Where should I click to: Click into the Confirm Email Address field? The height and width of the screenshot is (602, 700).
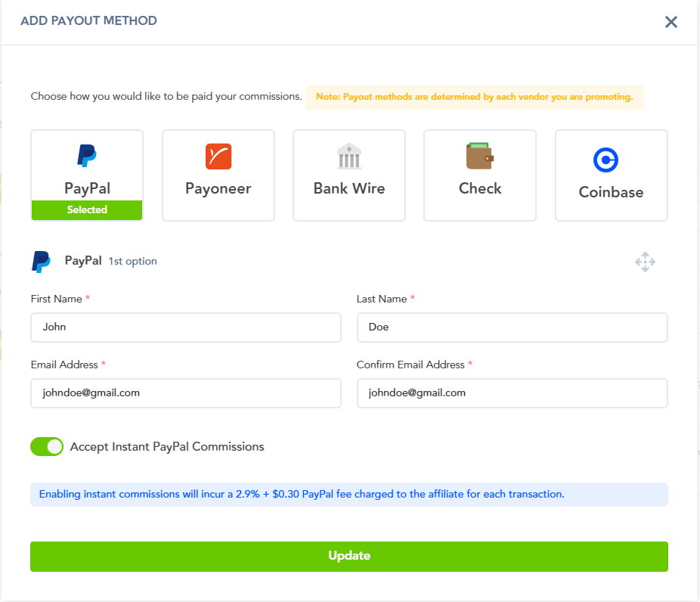(x=512, y=393)
